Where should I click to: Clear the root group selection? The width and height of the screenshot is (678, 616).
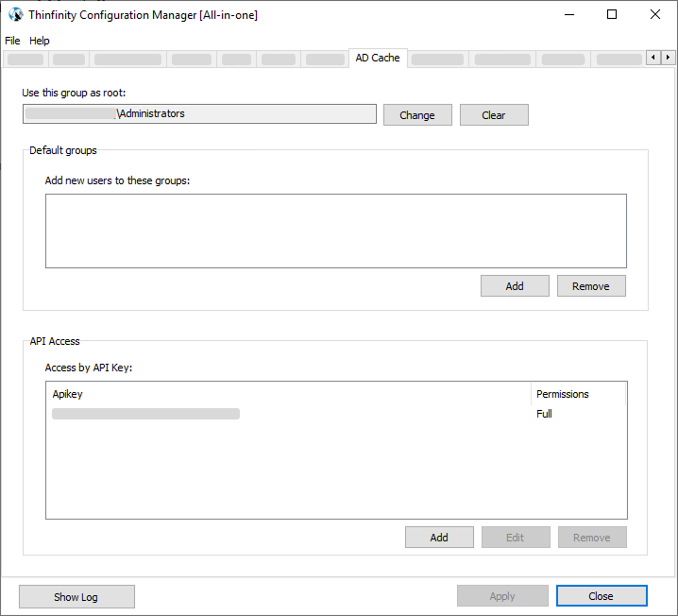(x=494, y=115)
